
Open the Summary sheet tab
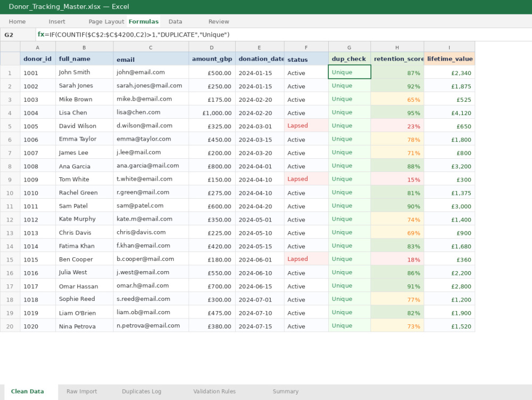pyautogui.click(x=286, y=391)
